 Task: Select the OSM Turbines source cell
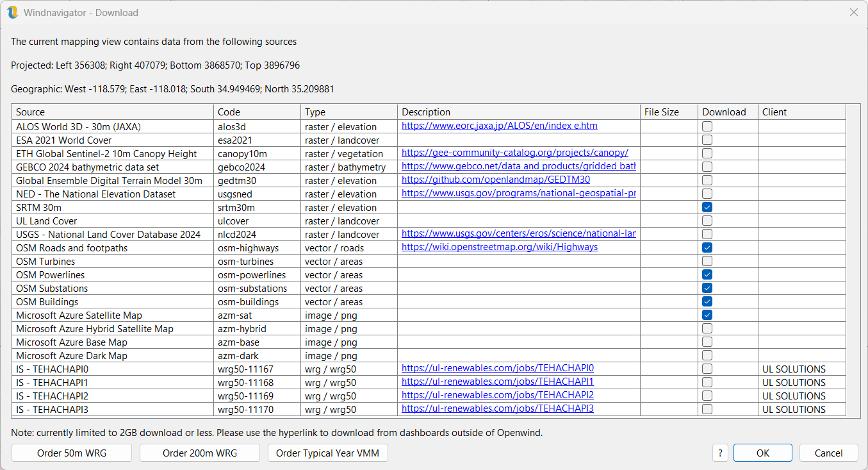pyautogui.click(x=112, y=261)
